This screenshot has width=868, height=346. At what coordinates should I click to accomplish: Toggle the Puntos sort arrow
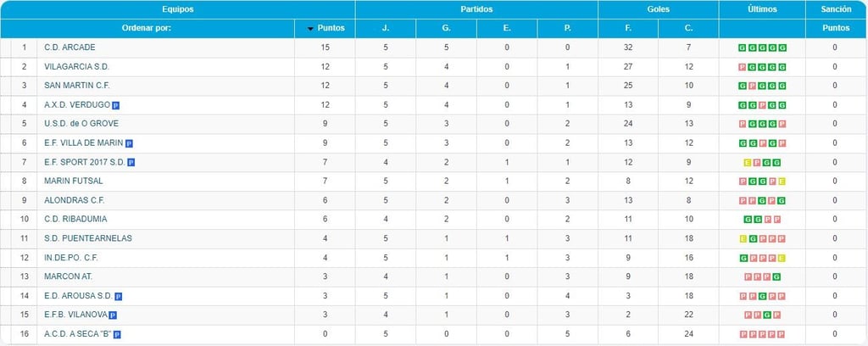310,29
